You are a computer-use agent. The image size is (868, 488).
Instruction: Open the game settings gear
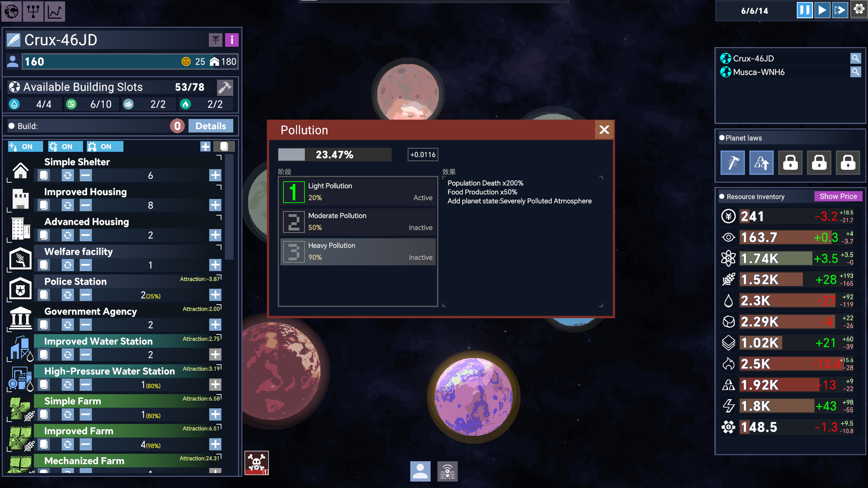coord(859,9)
